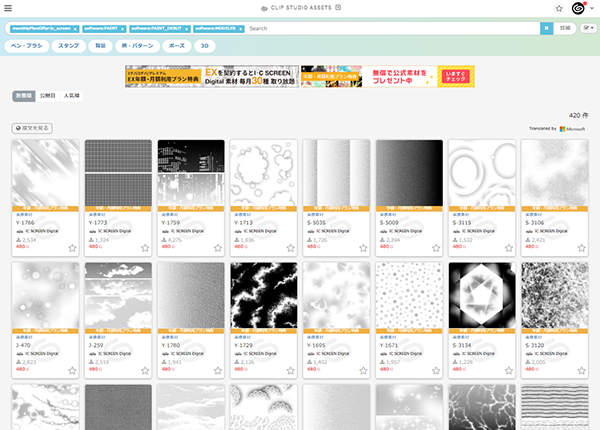Favorite the S-5009 material
Screen dimensions: 600x430
tap(436, 248)
